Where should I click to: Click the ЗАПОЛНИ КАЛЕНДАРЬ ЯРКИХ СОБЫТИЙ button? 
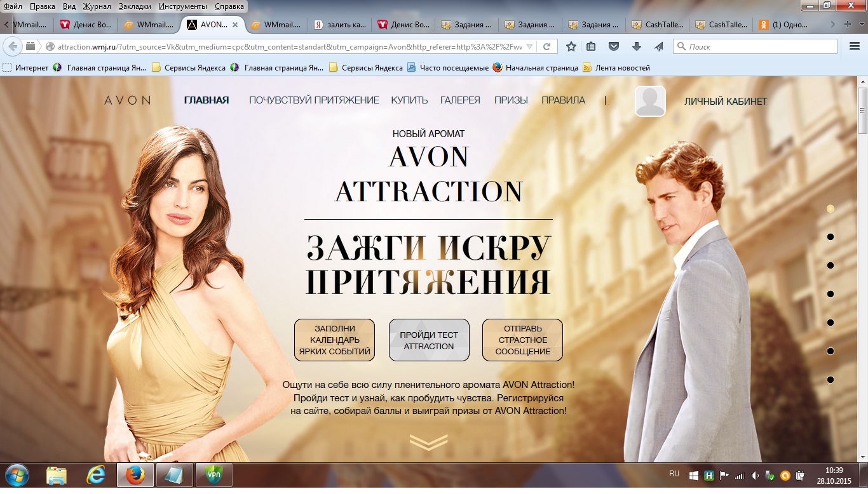click(334, 340)
